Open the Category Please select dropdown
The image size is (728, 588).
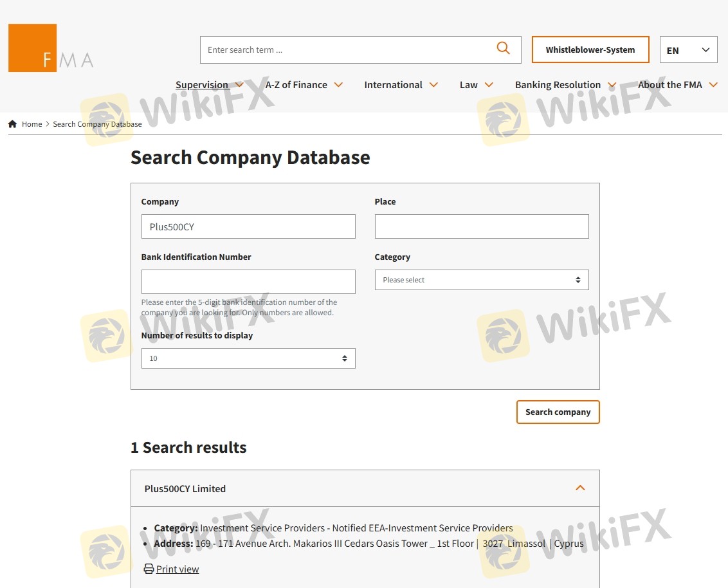click(482, 280)
